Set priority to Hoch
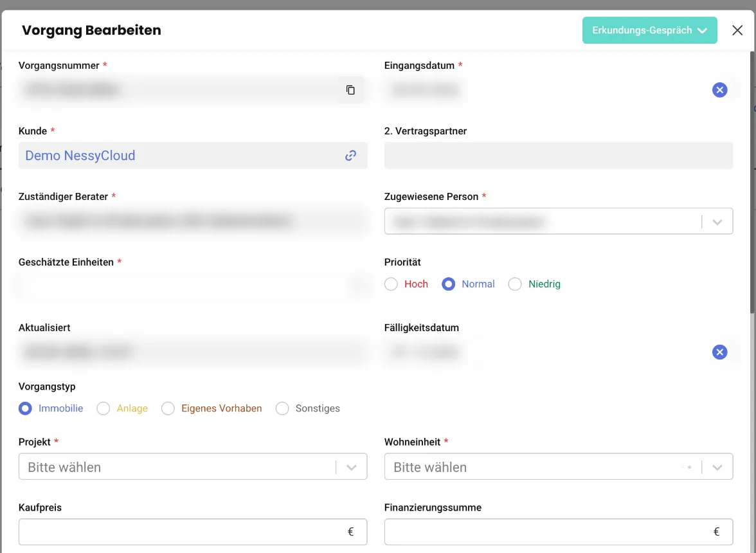Image resolution: width=756 pixels, height=553 pixels. pyautogui.click(x=391, y=284)
